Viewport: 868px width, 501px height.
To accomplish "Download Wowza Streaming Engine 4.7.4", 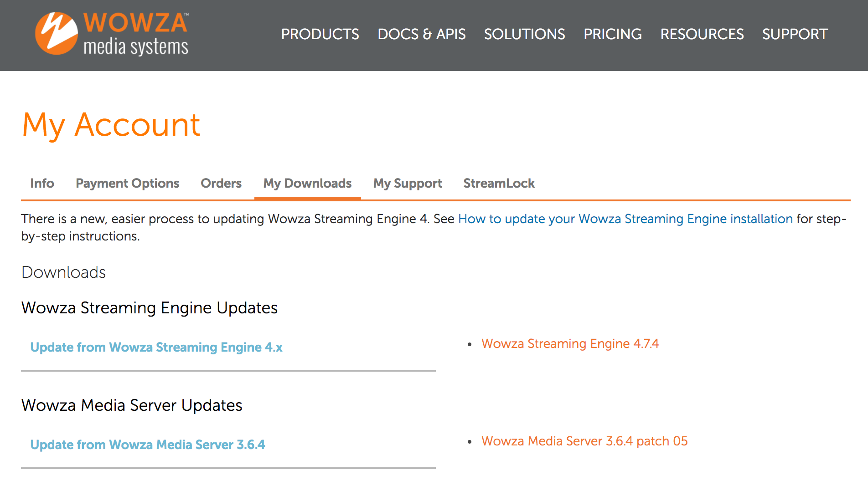I will click(570, 343).
